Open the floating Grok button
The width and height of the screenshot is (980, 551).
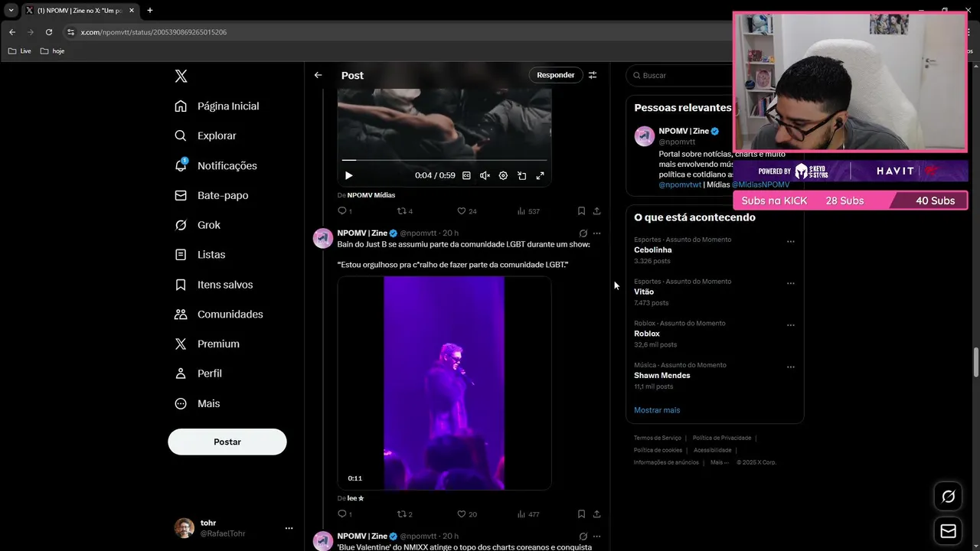(x=948, y=497)
